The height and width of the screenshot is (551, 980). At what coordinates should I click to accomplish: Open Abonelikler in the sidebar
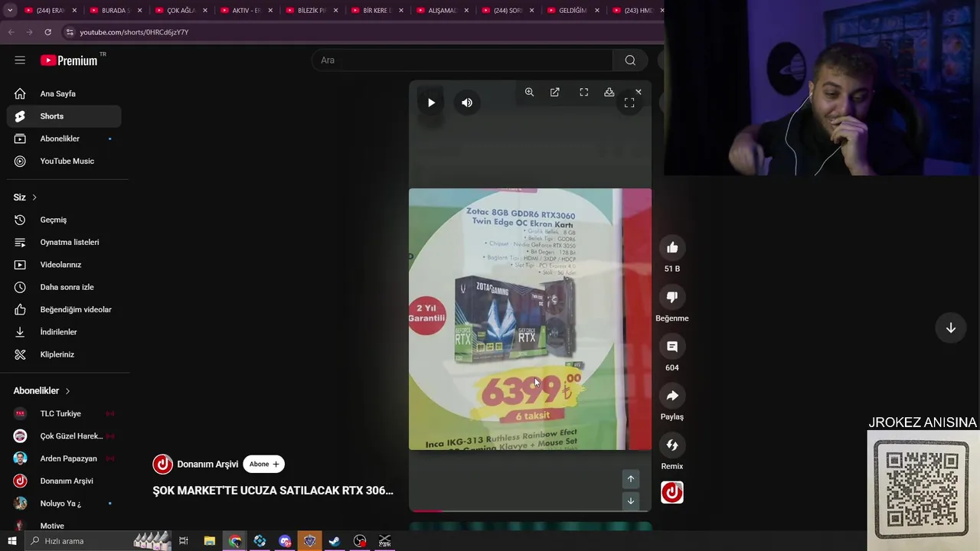pos(64,139)
